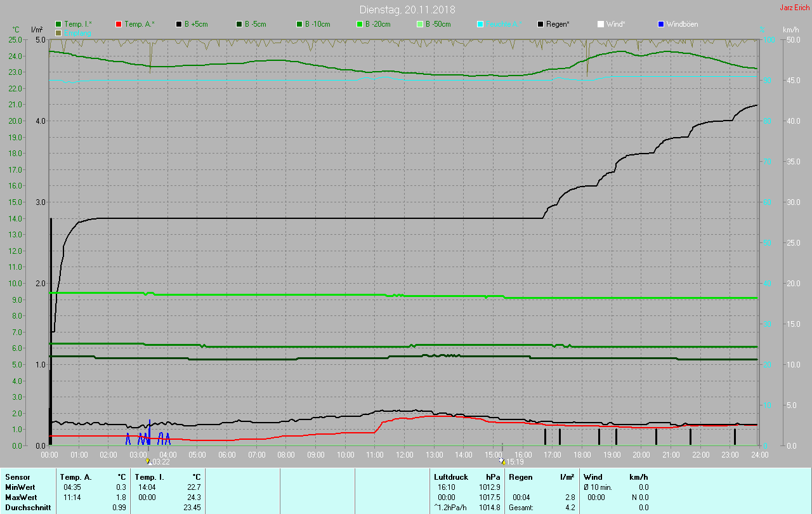Click the Gesamt: rain total label
Screen dimensions: 812x514
pos(521,508)
